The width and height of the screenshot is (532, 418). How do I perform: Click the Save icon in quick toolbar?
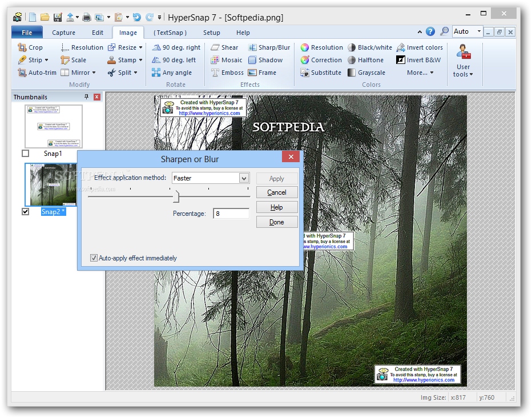[x=58, y=17]
